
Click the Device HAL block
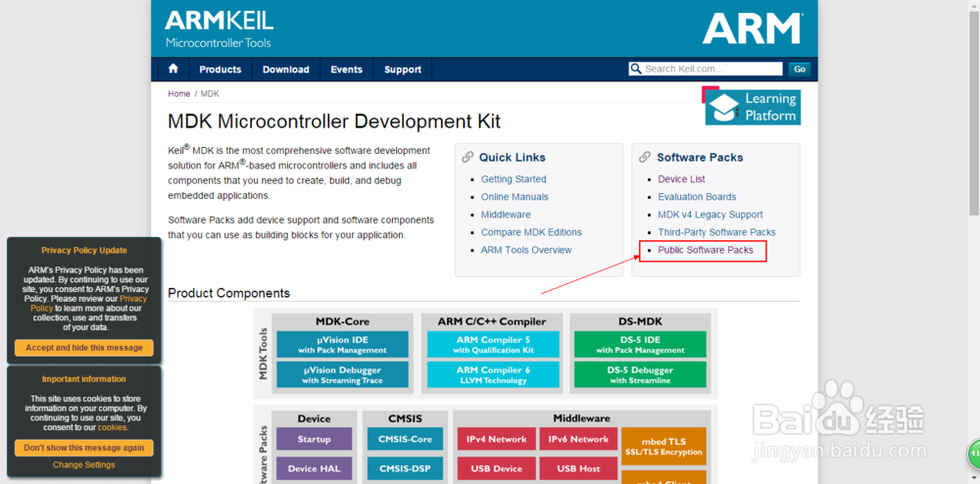314,468
